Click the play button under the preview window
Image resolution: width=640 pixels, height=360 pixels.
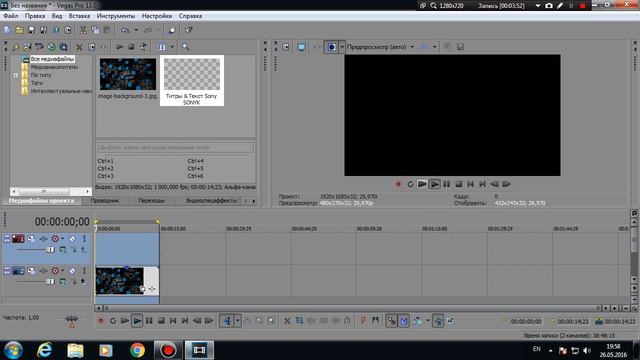(434, 184)
